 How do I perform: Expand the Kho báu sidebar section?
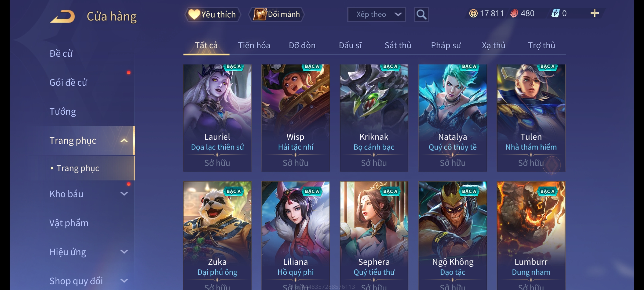(124, 194)
